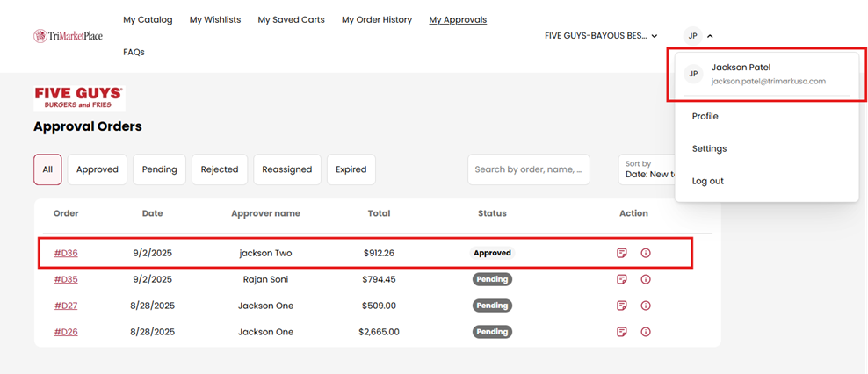Filter orders by Approved status
Screen dimensions: 868x374
(x=98, y=169)
